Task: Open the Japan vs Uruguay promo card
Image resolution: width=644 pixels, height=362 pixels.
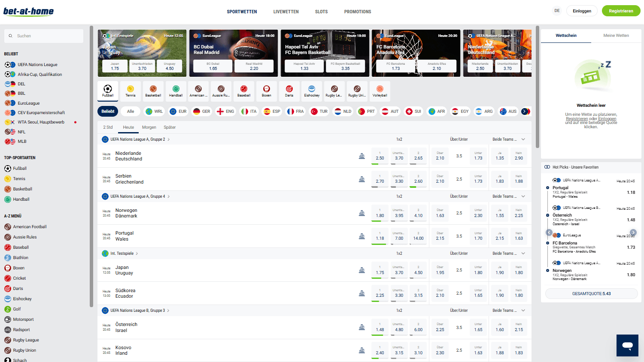Action: coord(142,53)
